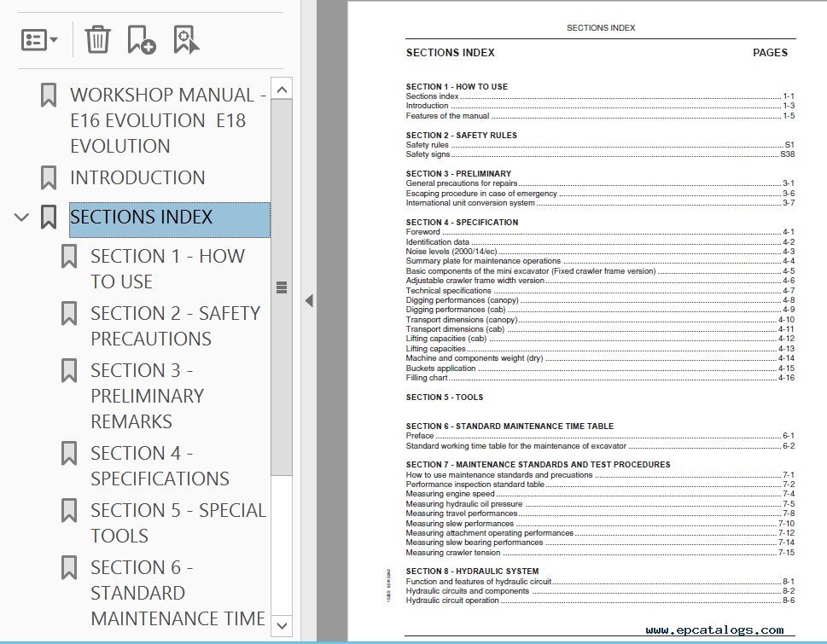Click 'Hydraulic circuit operation' entry
827x644 pixels.
(600, 600)
